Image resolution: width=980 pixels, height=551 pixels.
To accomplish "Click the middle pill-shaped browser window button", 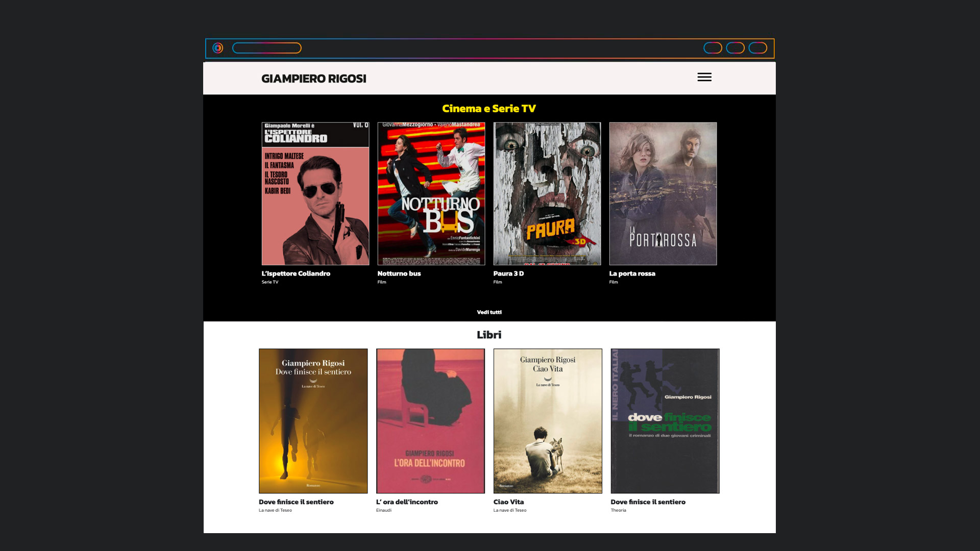I will [x=735, y=48].
